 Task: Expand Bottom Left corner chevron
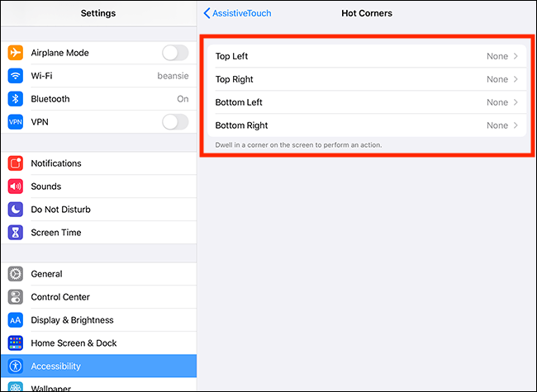click(516, 102)
